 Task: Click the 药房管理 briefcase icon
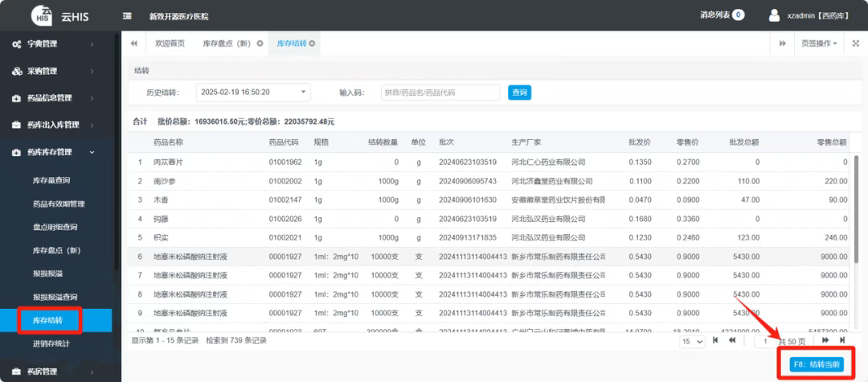(17, 372)
